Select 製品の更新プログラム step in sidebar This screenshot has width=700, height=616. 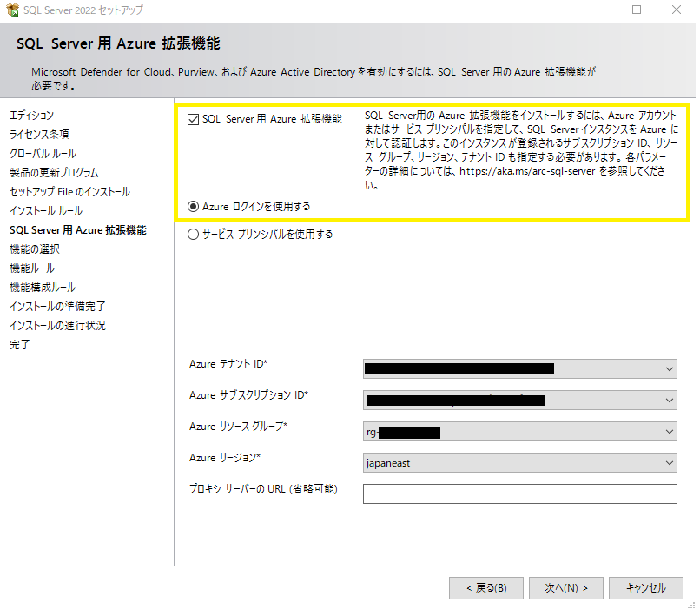pyautogui.click(x=54, y=173)
